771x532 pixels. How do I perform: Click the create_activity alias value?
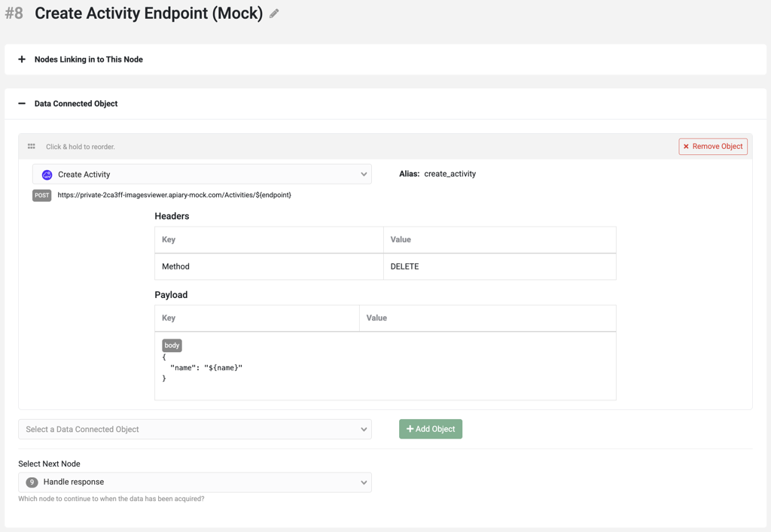(449, 174)
